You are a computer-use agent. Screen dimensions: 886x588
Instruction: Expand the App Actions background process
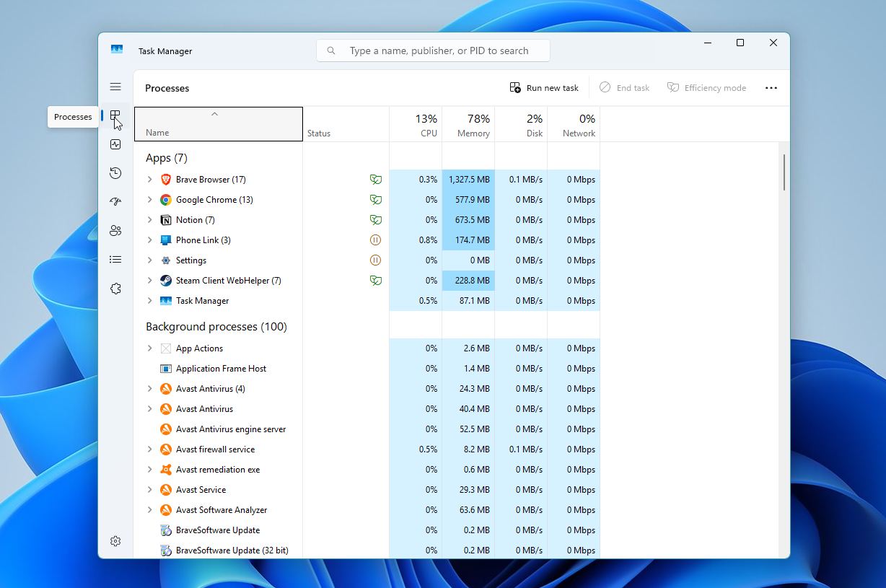(150, 348)
